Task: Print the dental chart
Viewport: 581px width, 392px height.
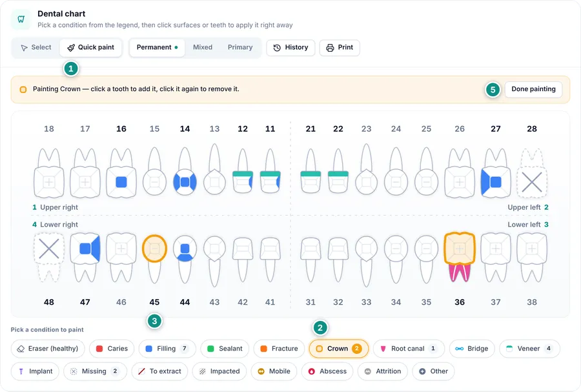Action: pos(340,47)
